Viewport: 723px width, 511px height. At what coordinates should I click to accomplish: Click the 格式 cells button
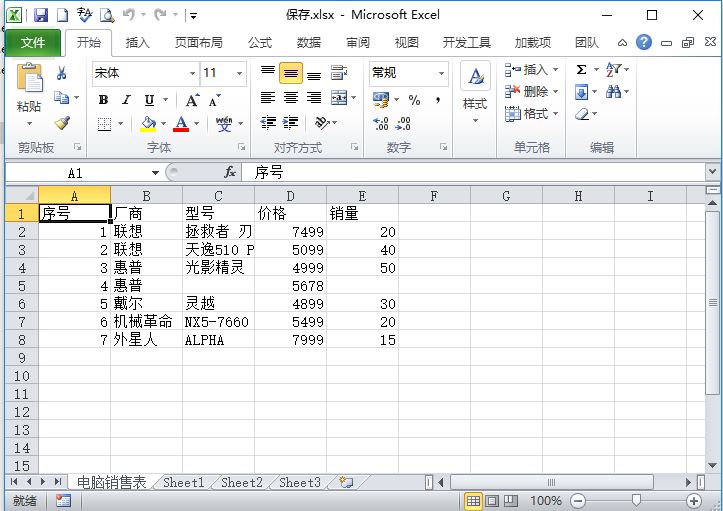[x=531, y=113]
